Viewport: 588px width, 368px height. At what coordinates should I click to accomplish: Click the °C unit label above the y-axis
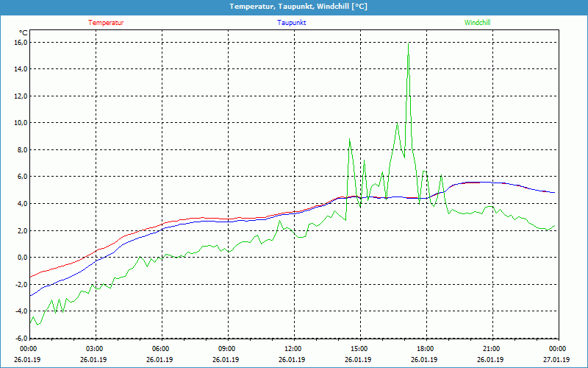pos(24,32)
